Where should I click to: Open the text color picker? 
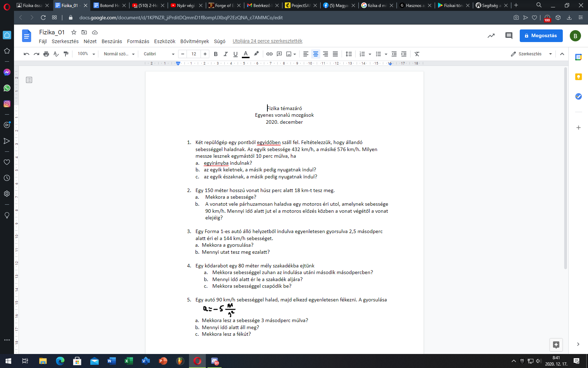point(246,54)
